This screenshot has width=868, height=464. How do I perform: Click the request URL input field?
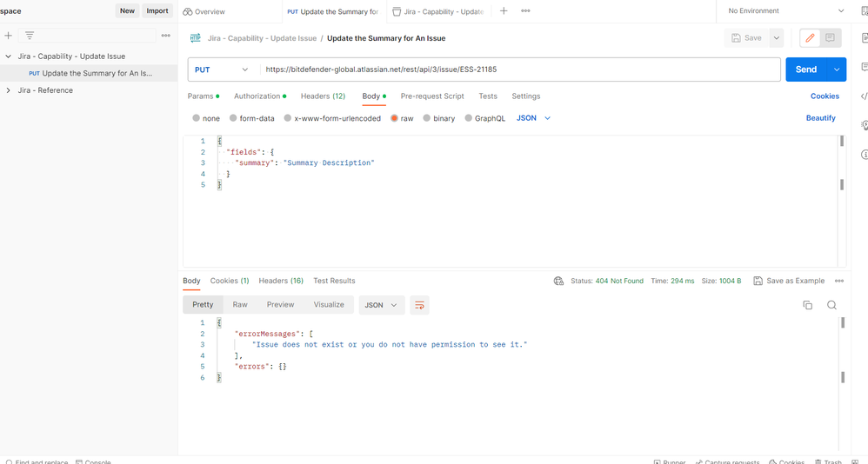click(520, 70)
